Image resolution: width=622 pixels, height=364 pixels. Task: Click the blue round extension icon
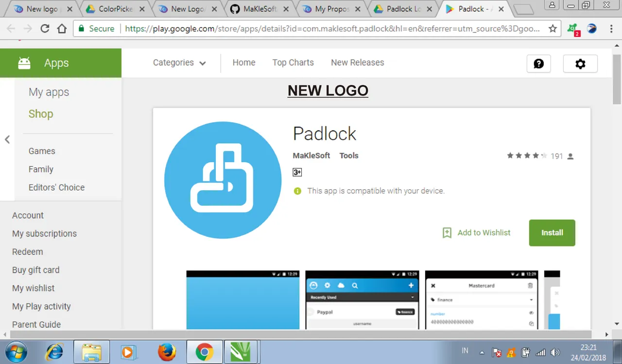pos(592,29)
